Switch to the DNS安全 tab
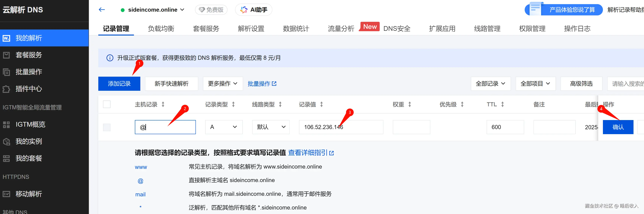Screen dimensions: 644x214 pyautogui.click(x=397, y=29)
